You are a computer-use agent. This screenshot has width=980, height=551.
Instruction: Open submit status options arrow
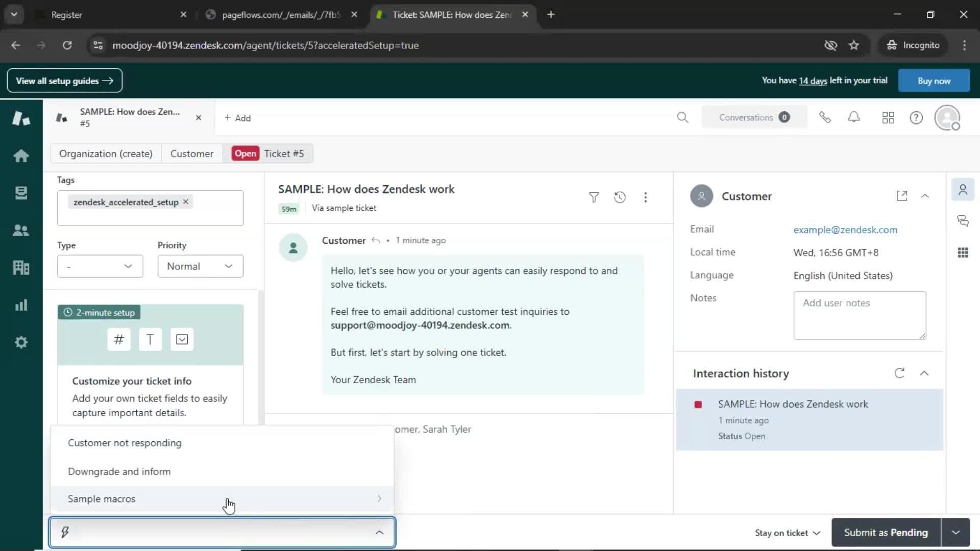[955, 533]
